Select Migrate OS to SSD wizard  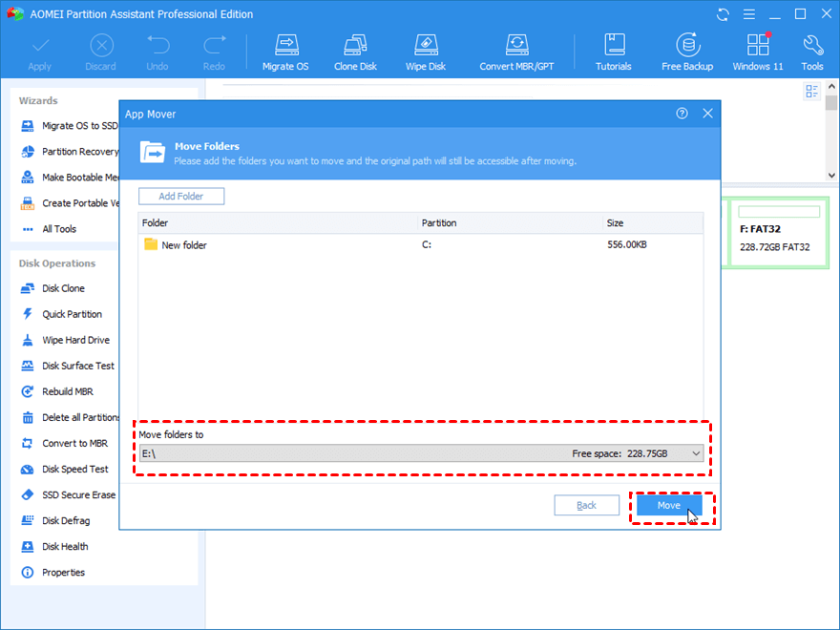pyautogui.click(x=69, y=126)
